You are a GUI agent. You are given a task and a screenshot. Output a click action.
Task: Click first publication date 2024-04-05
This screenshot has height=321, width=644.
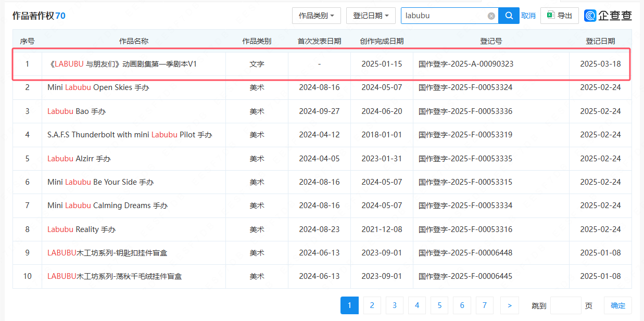tap(319, 159)
